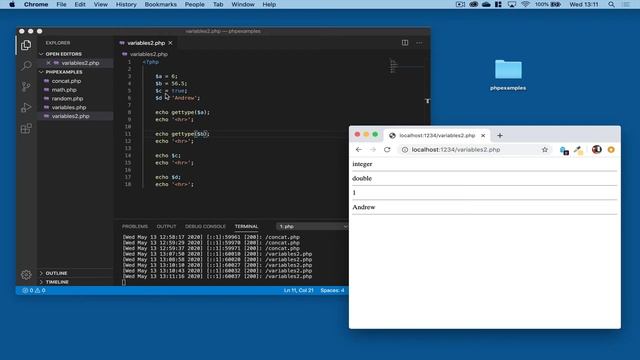640x360 pixels.
Task: Click the battery status in menu bar
Action: coord(548,4)
